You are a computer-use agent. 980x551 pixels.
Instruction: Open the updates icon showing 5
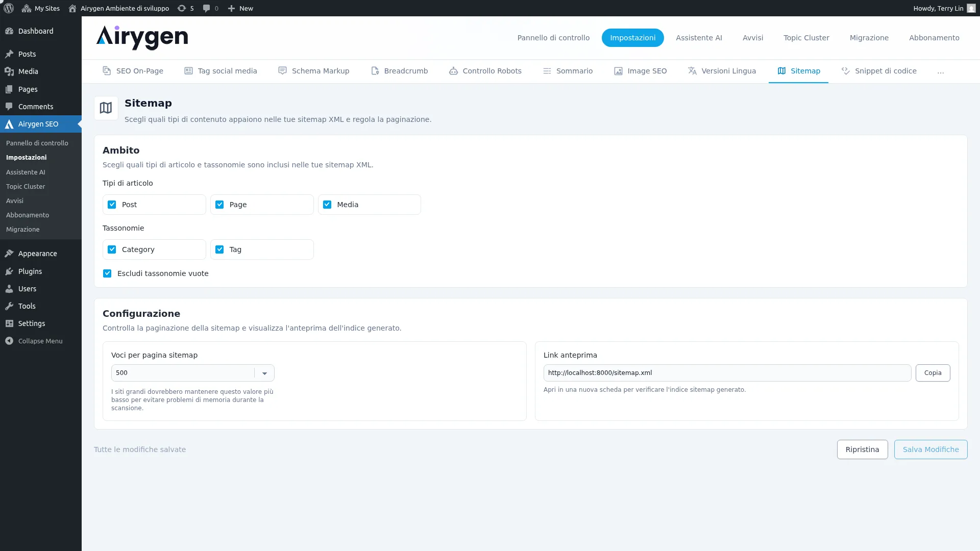tap(182, 8)
